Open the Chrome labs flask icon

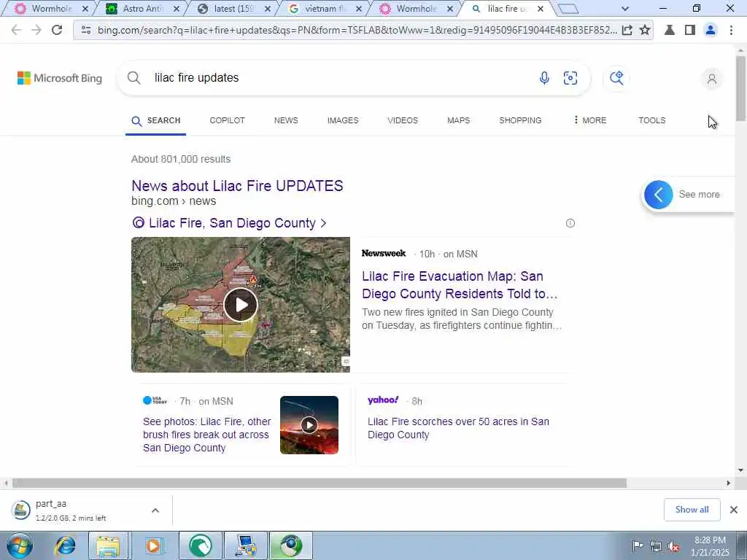(x=670, y=30)
